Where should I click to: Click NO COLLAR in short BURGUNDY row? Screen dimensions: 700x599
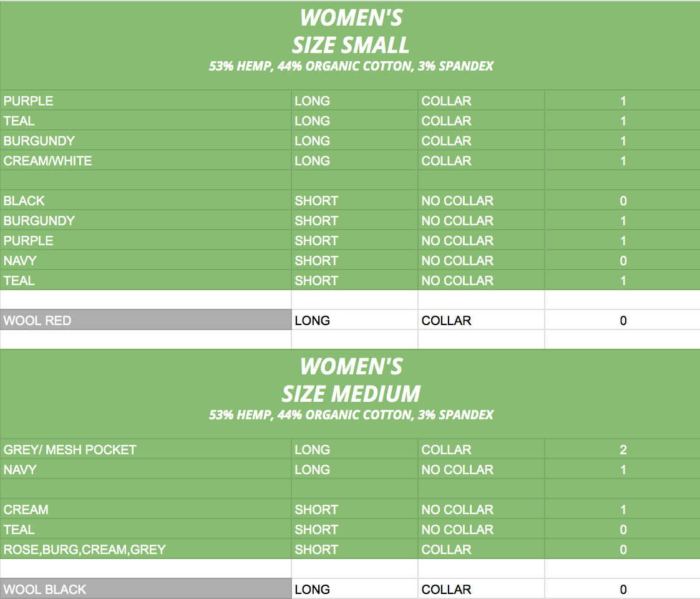pyautogui.click(x=481, y=220)
